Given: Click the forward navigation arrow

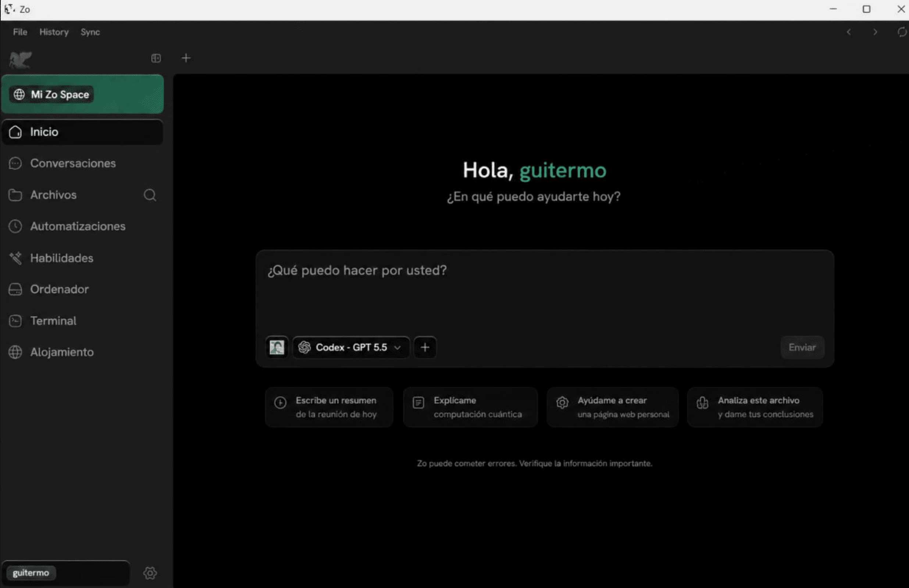Looking at the screenshot, I should pyautogui.click(x=875, y=32).
